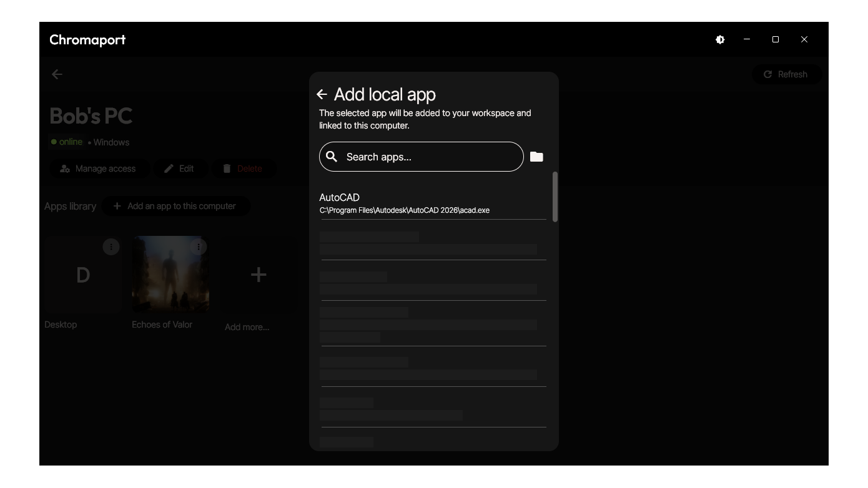The height and width of the screenshot is (488, 868).
Task: Click the plus tile above Add more...
Action: pyautogui.click(x=259, y=275)
